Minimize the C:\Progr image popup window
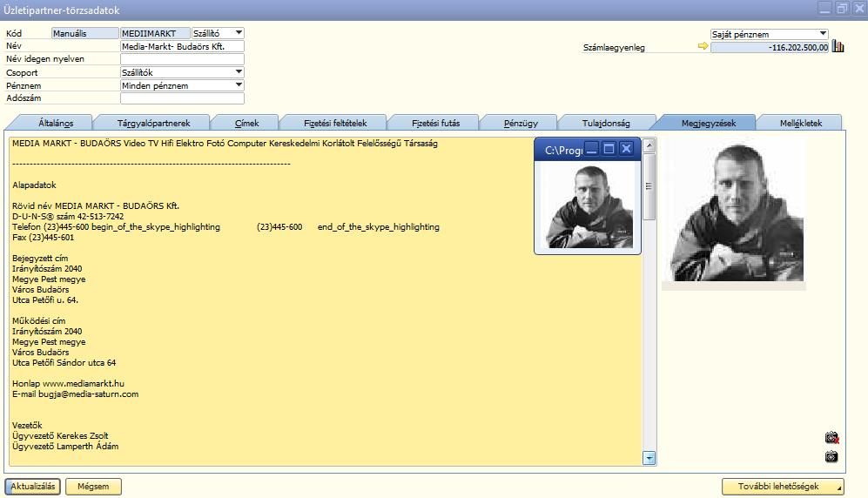Viewport: 868px width, 498px height. tap(592, 149)
